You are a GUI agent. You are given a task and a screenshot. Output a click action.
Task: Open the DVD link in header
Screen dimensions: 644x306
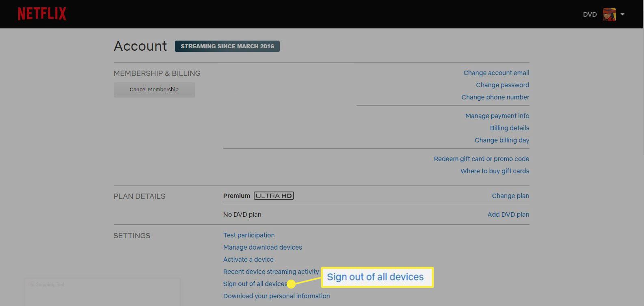tap(590, 15)
